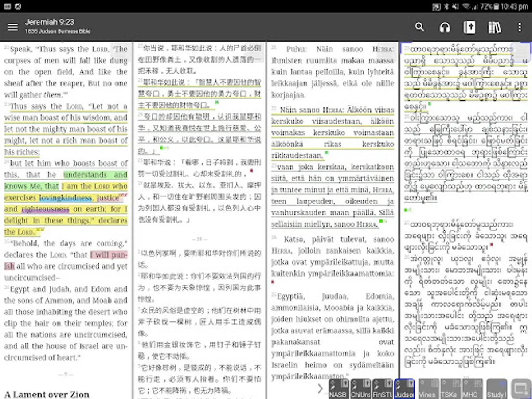Select the blue highlighted word "lovingkindness"

tap(65, 198)
